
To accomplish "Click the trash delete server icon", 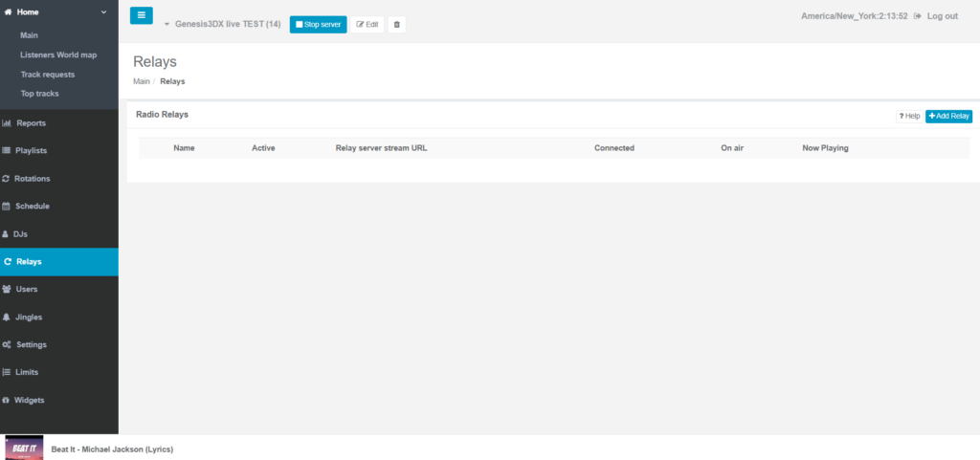I will pyautogui.click(x=397, y=24).
